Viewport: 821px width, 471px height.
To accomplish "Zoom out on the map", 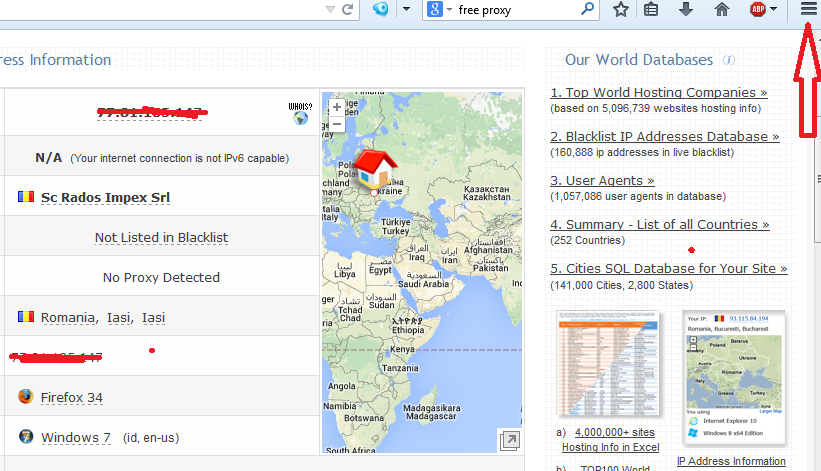I will (x=337, y=124).
